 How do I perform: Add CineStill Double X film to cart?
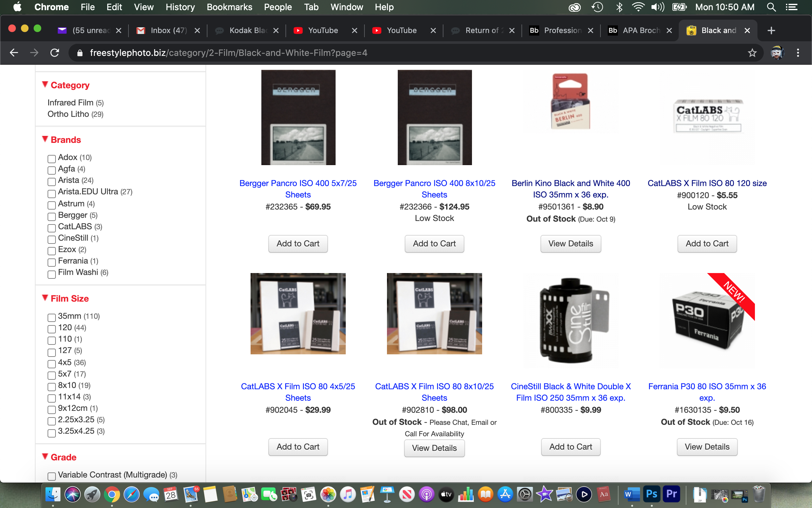tap(570, 447)
